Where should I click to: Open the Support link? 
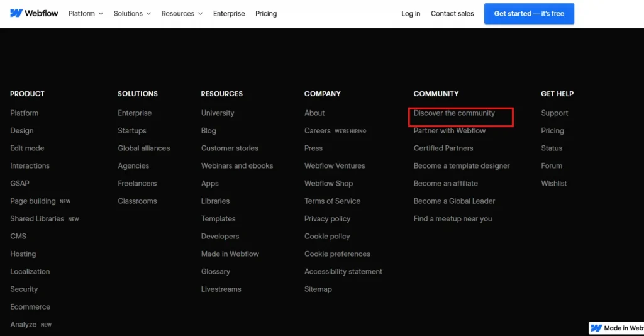pyautogui.click(x=555, y=113)
